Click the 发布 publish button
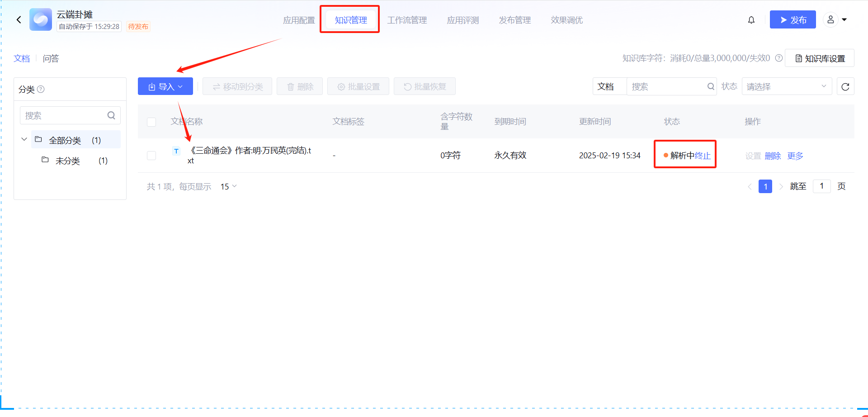The image size is (868, 417). 793,19
